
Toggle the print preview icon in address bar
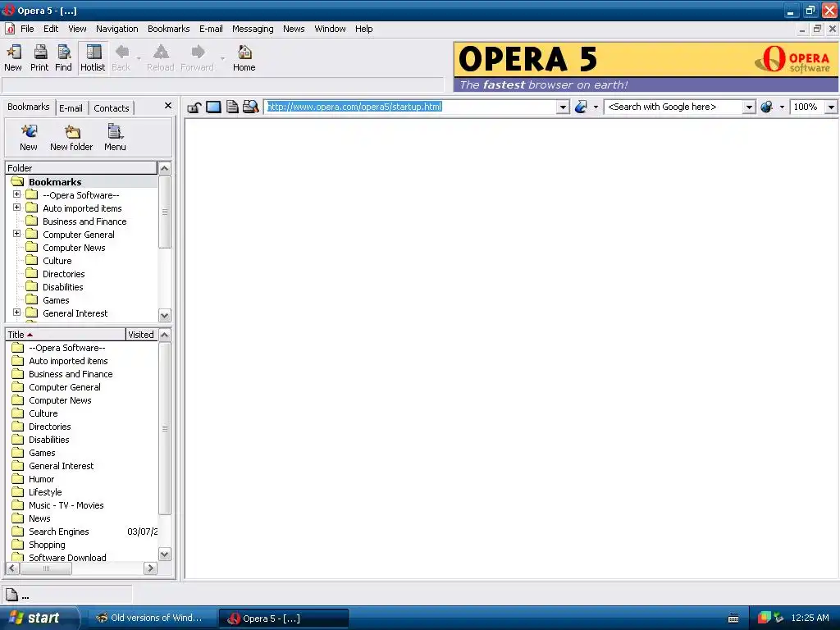pos(251,107)
